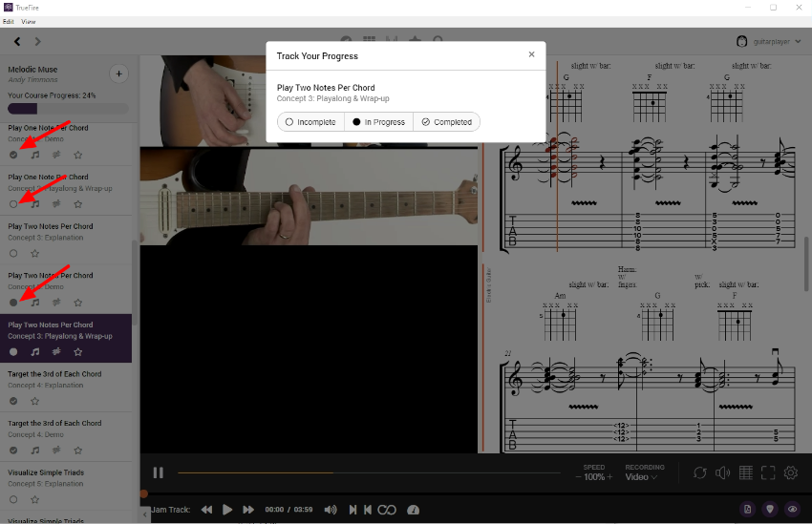The height and width of the screenshot is (524, 812).
Task: Go forward with the right arrow
Action: 37,41
